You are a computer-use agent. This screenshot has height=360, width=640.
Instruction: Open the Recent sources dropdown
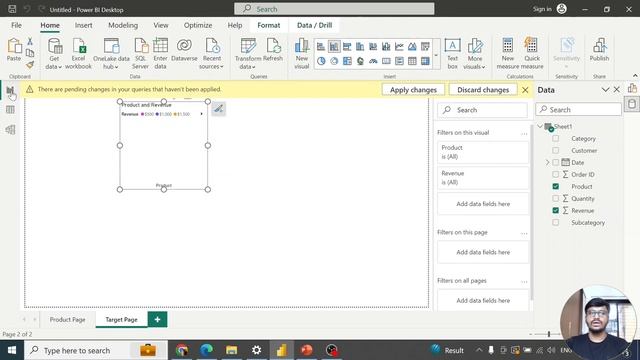point(212,53)
